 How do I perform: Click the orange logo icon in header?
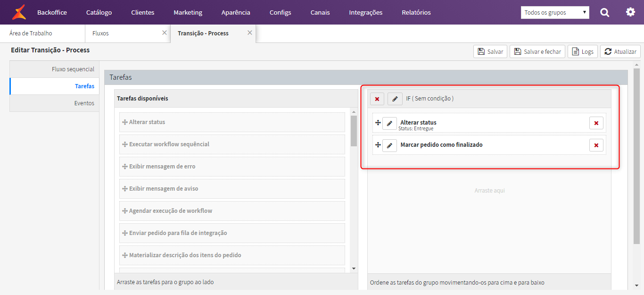[19, 12]
